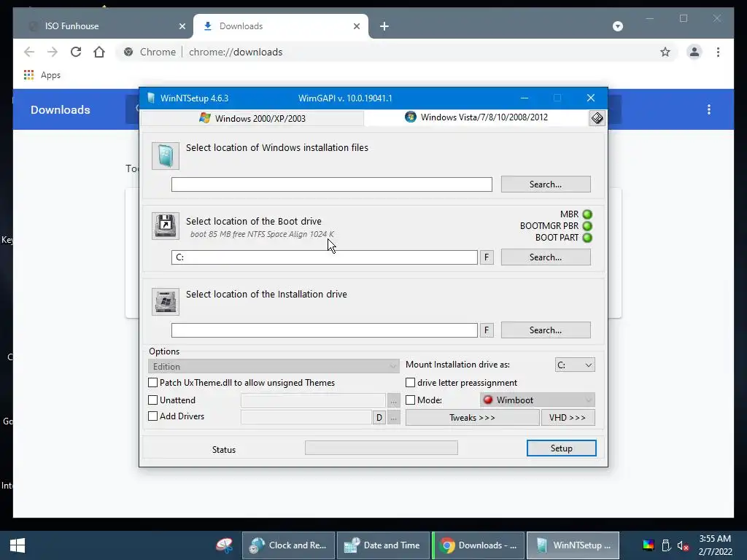This screenshot has height=560, width=747.
Task: Switch to Downloads Chrome taskbar button
Action: [x=479, y=545]
